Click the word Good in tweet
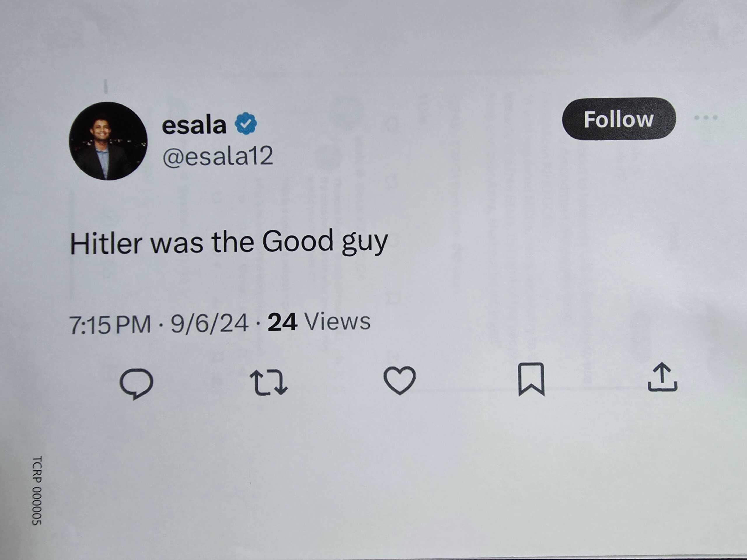Screen dimensions: 747x560 (298, 241)
